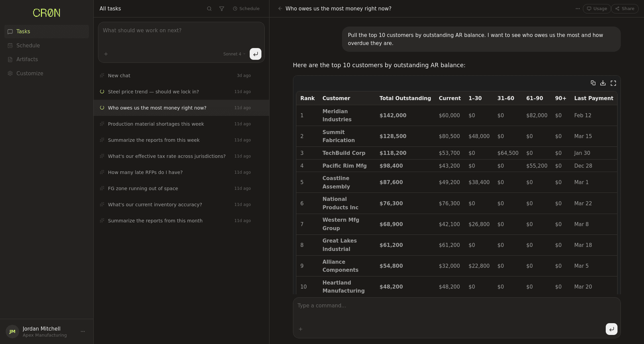Click the status icon beside New chat
This screenshot has width=644, height=344.
[102, 76]
